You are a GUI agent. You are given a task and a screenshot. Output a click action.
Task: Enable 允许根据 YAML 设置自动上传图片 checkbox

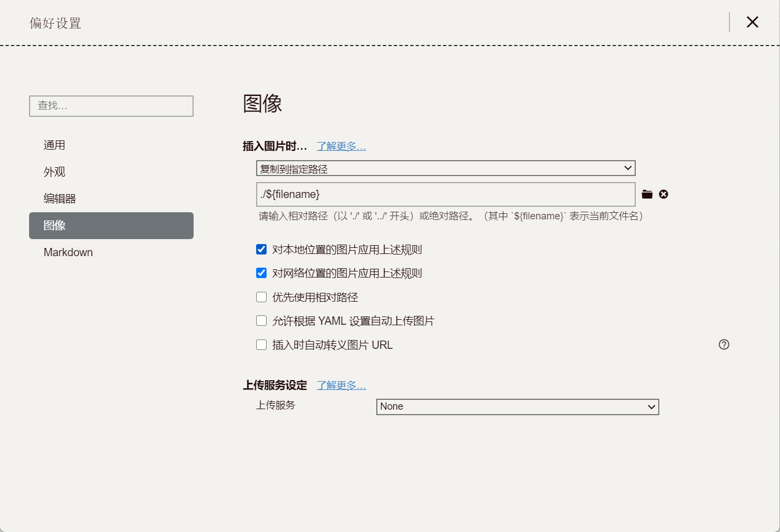click(x=262, y=321)
